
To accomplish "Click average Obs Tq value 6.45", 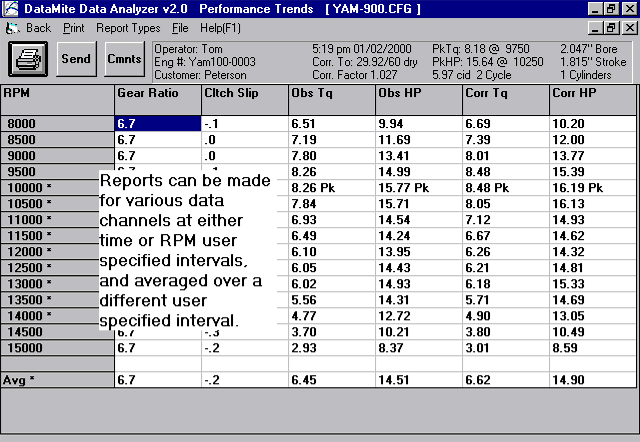I will tap(332, 380).
